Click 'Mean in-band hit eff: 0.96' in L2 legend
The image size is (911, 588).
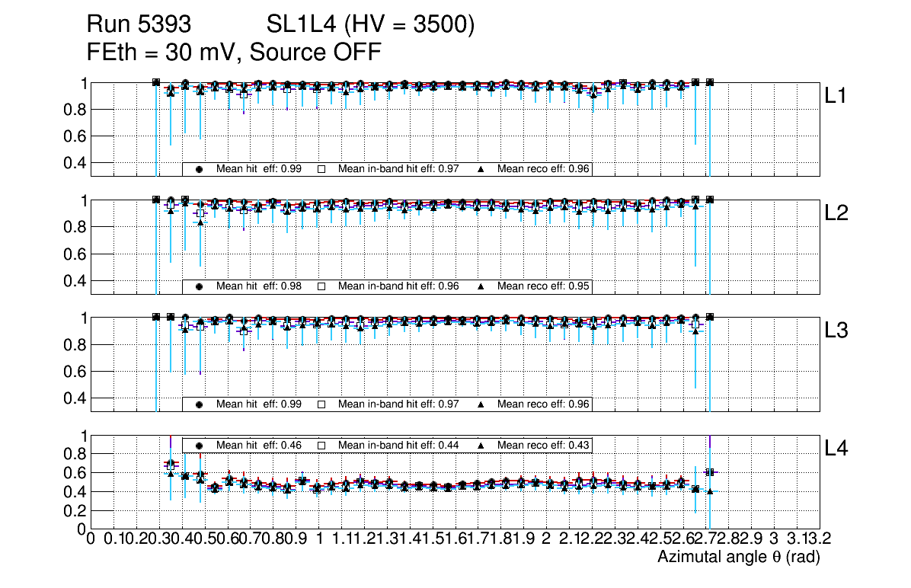pyautogui.click(x=398, y=286)
